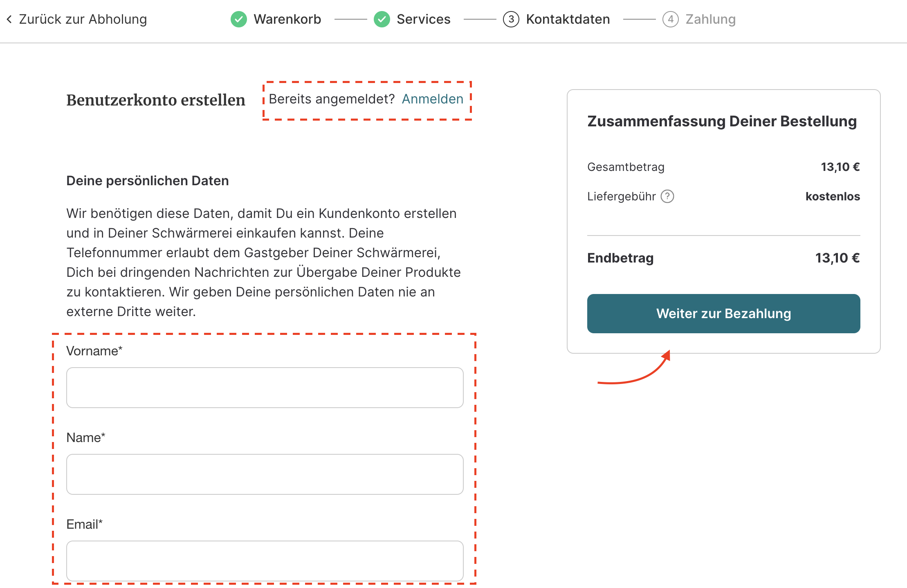Open the Warenkorb step
The height and width of the screenshot is (588, 907).
pyautogui.click(x=287, y=19)
